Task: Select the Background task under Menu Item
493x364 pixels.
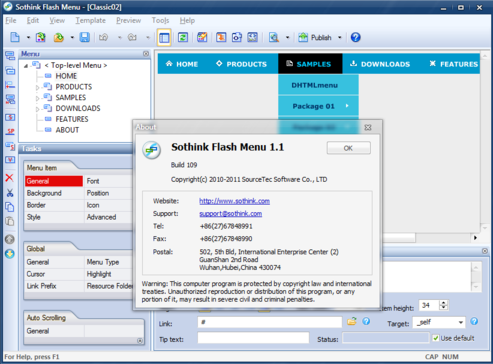Action: [54, 193]
